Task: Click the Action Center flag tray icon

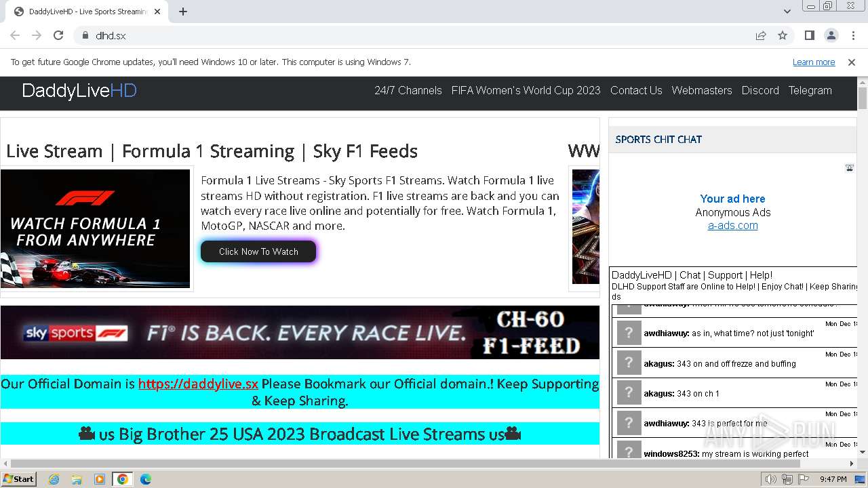Action: [x=804, y=479]
